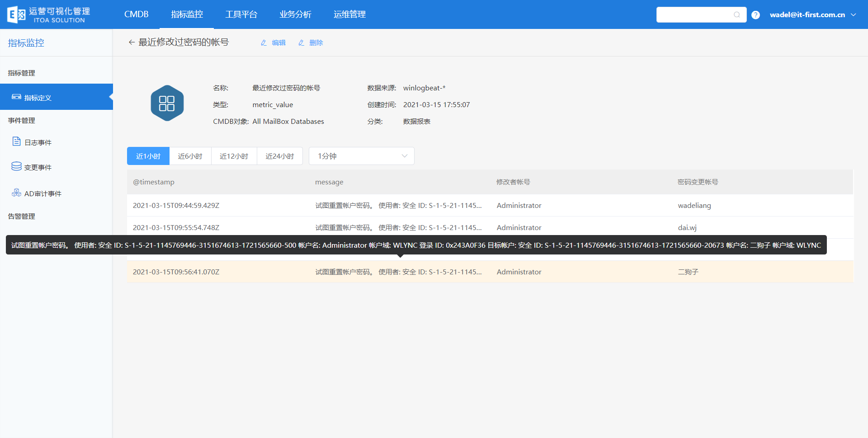Click the 编辑 edit link
Viewport: 868px width, 438px height.
279,43
